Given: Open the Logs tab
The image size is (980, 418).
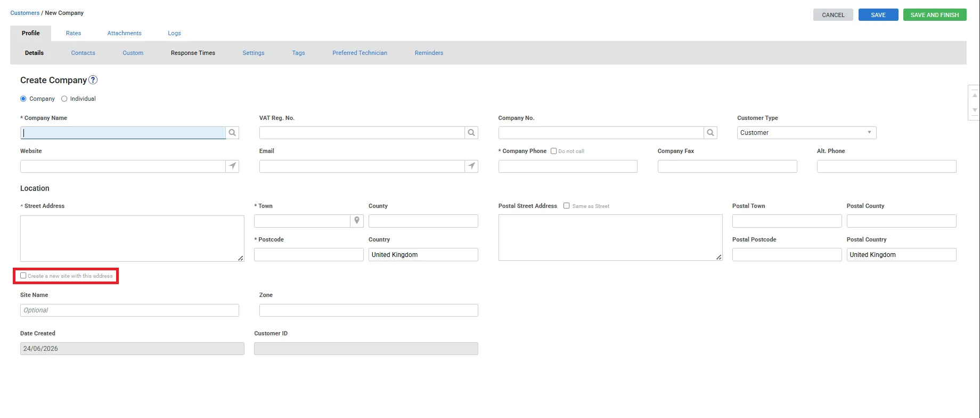Looking at the screenshot, I should [x=175, y=33].
